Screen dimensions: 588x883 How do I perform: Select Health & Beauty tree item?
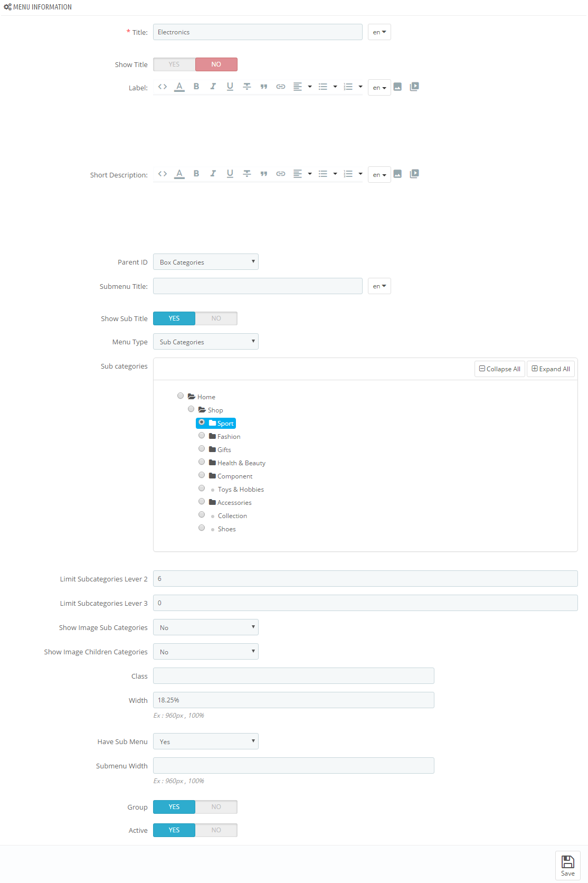click(241, 463)
